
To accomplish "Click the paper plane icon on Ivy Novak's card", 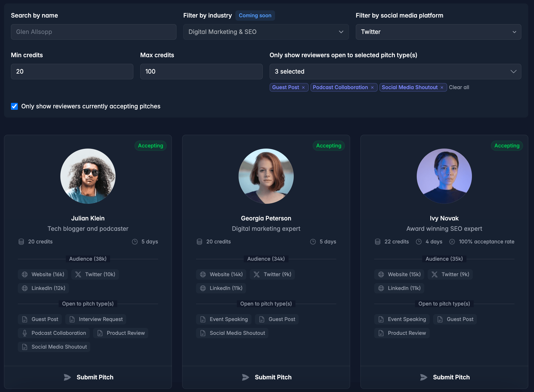I will pyautogui.click(x=424, y=377).
